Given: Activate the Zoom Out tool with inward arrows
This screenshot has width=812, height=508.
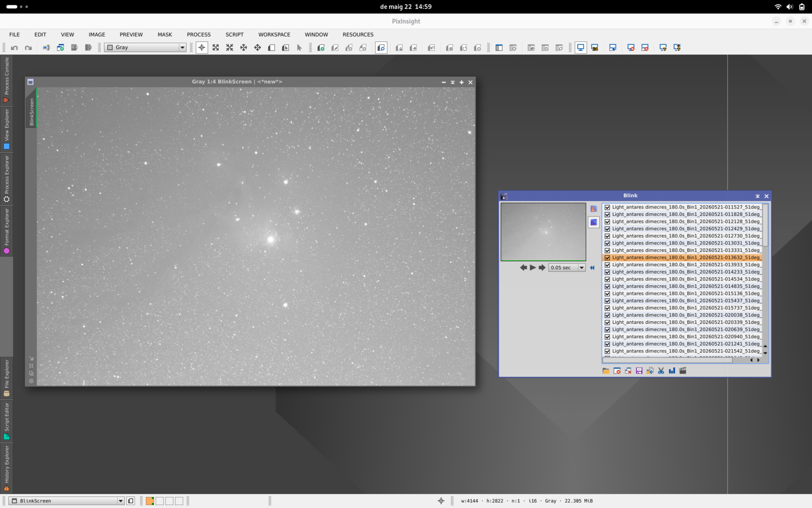Looking at the screenshot, I should [x=229, y=48].
